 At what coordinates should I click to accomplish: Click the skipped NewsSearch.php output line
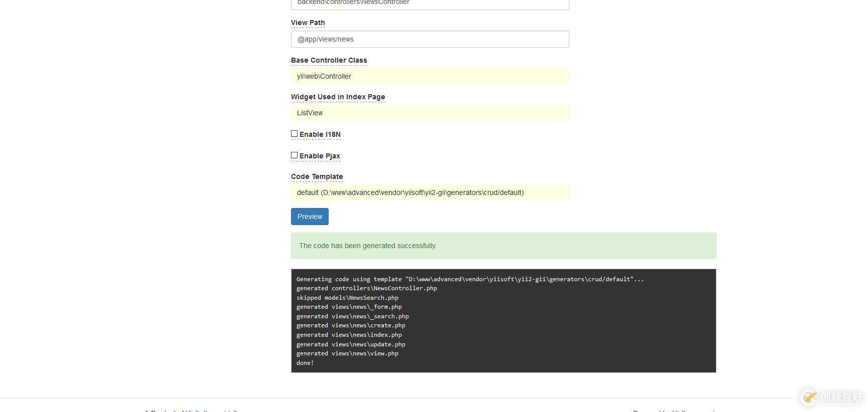point(347,298)
